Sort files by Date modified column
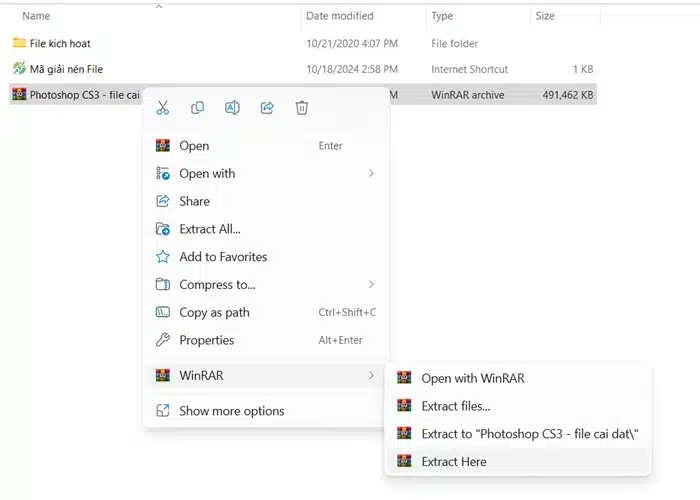The image size is (700, 500). (x=340, y=16)
